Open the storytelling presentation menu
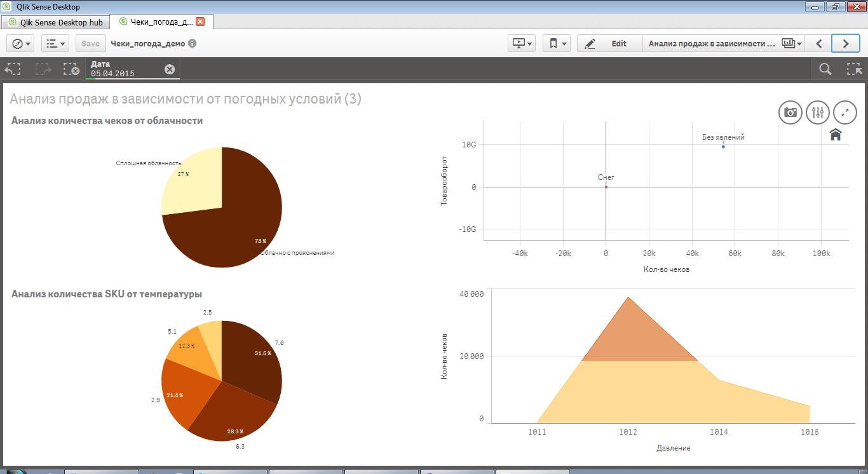The height and width of the screenshot is (474, 868). click(522, 44)
